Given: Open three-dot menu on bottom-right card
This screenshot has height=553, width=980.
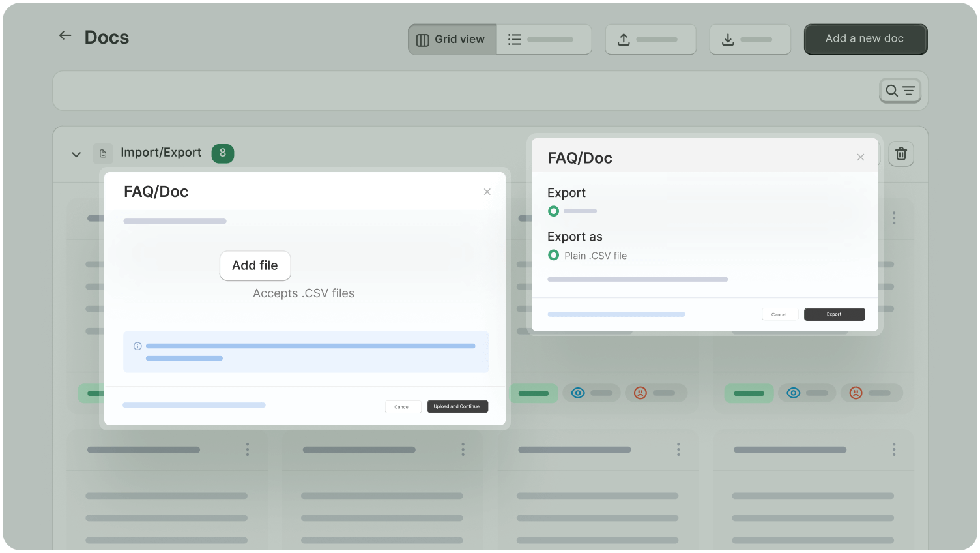Looking at the screenshot, I should tap(893, 449).
